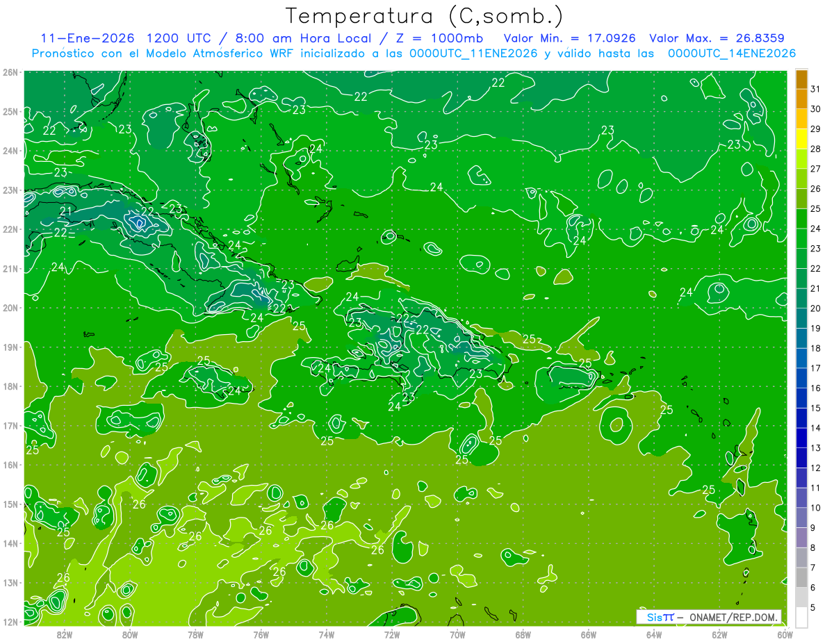The image size is (834, 644).
Task: Click the '0000UTC_11ENE2026' initialization timestamp
Action: click(474, 53)
